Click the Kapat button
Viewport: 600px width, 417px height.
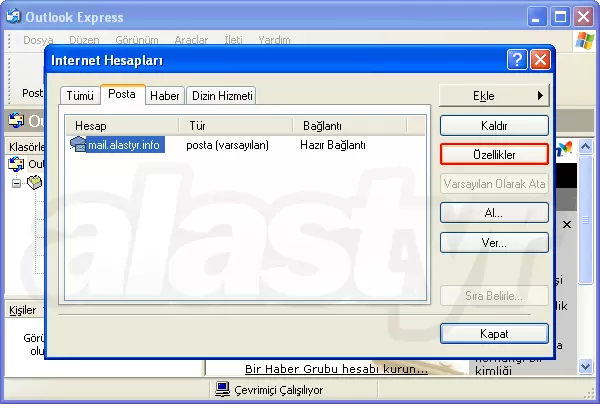point(494,334)
